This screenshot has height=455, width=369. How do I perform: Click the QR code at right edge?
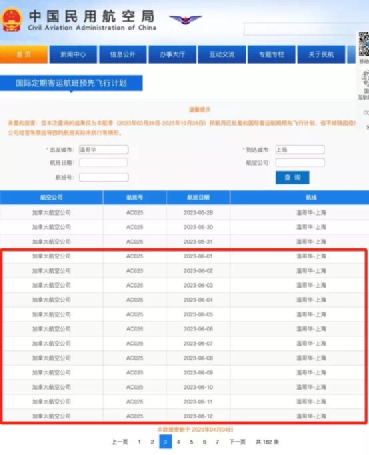click(x=364, y=44)
